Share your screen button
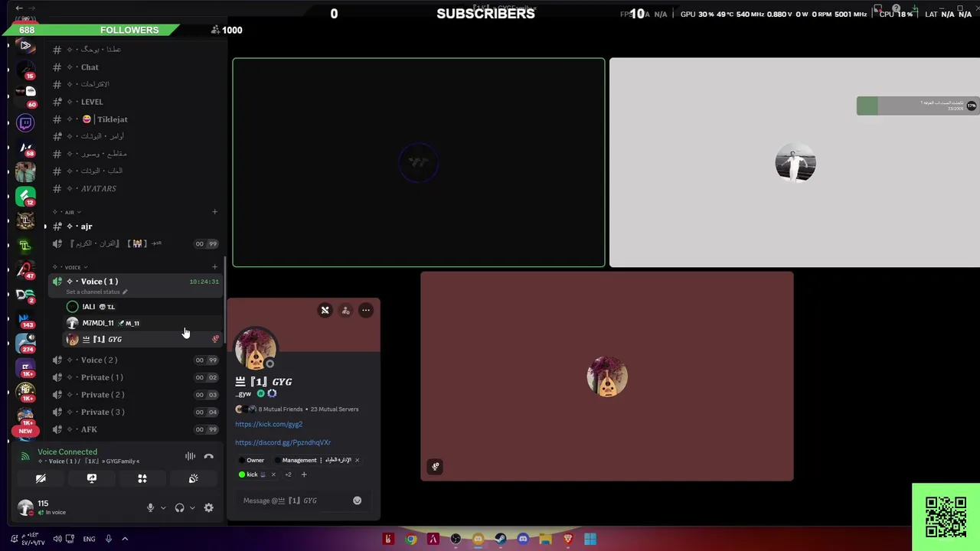 [91, 478]
